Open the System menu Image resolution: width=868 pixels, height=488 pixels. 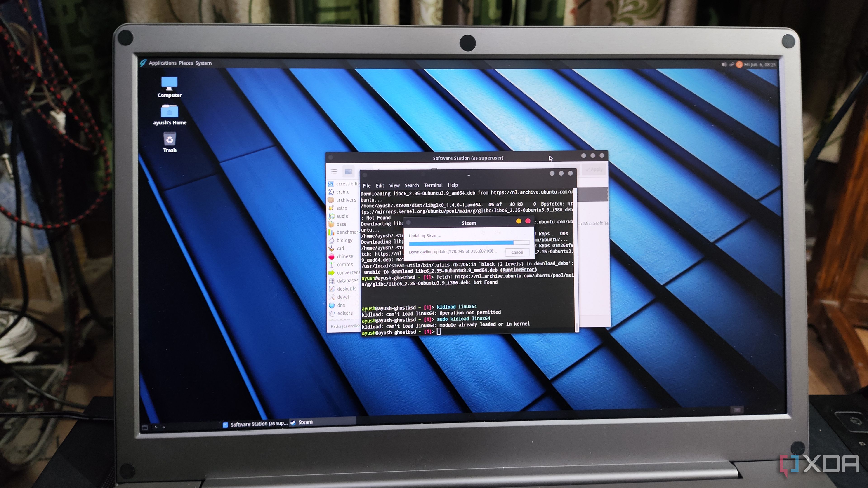click(x=203, y=63)
